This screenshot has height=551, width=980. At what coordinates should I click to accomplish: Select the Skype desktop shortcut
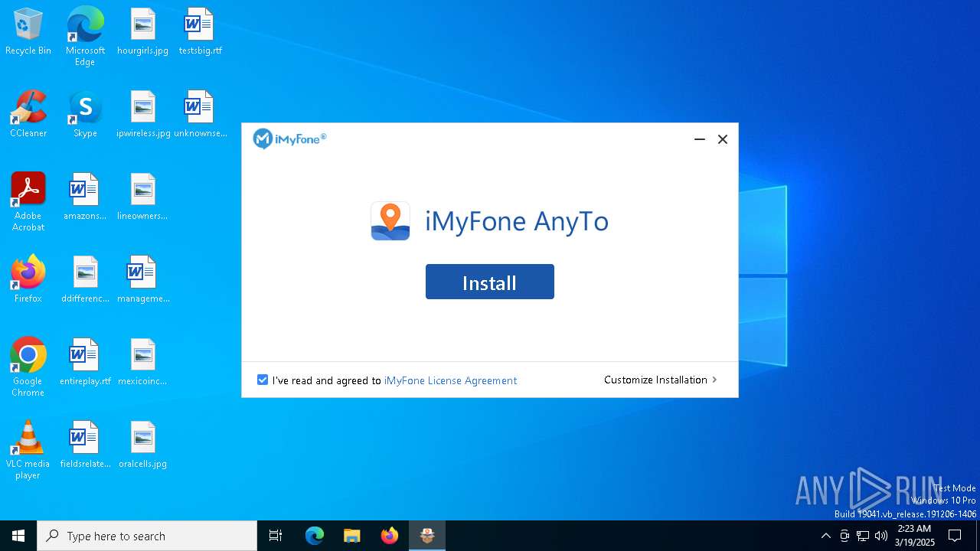pyautogui.click(x=85, y=115)
